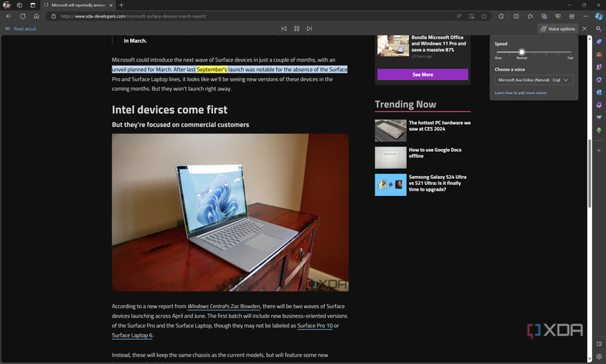Open the E-tree sidebar icon
This screenshot has height=364, width=606.
[599, 130]
